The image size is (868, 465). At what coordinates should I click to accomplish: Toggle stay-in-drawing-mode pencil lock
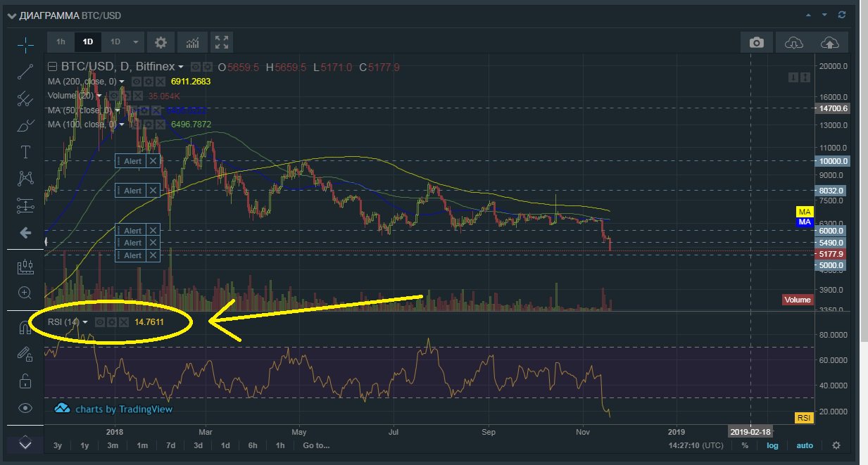click(x=25, y=354)
